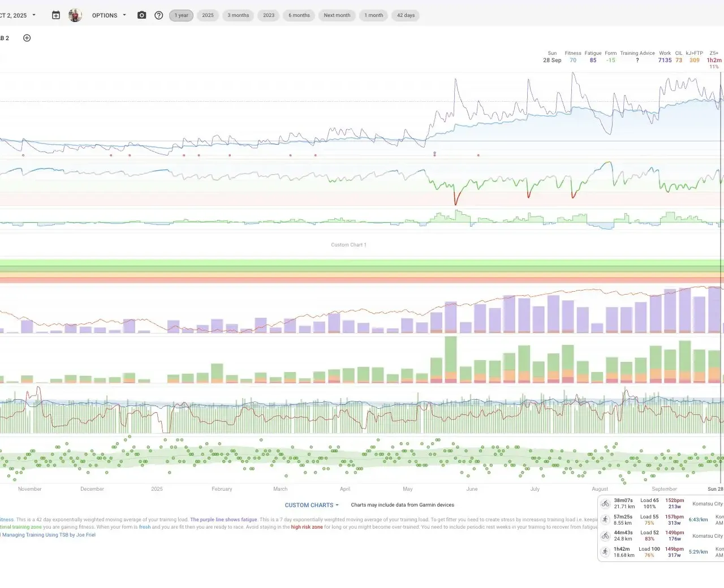Select the 1 year range chip
Screen dimensions: 724x588
point(181,15)
